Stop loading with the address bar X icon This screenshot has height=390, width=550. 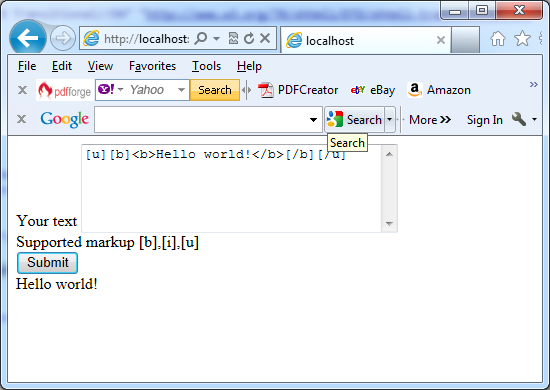point(265,38)
